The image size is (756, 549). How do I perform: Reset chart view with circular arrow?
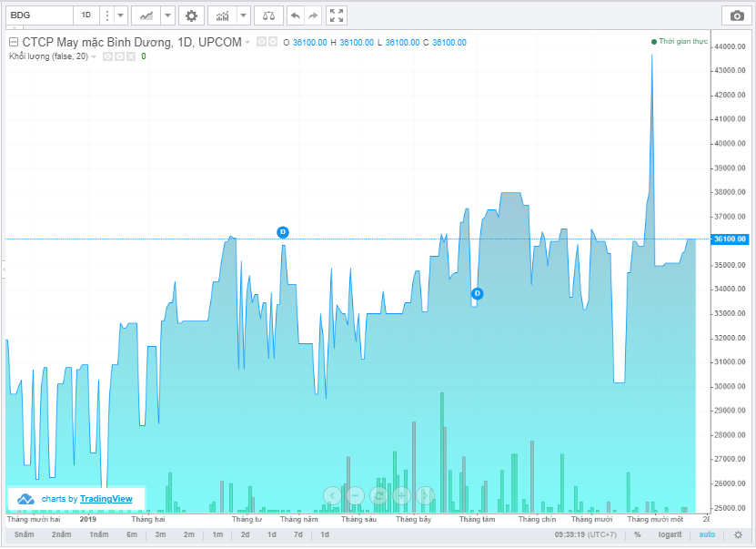pos(378,495)
